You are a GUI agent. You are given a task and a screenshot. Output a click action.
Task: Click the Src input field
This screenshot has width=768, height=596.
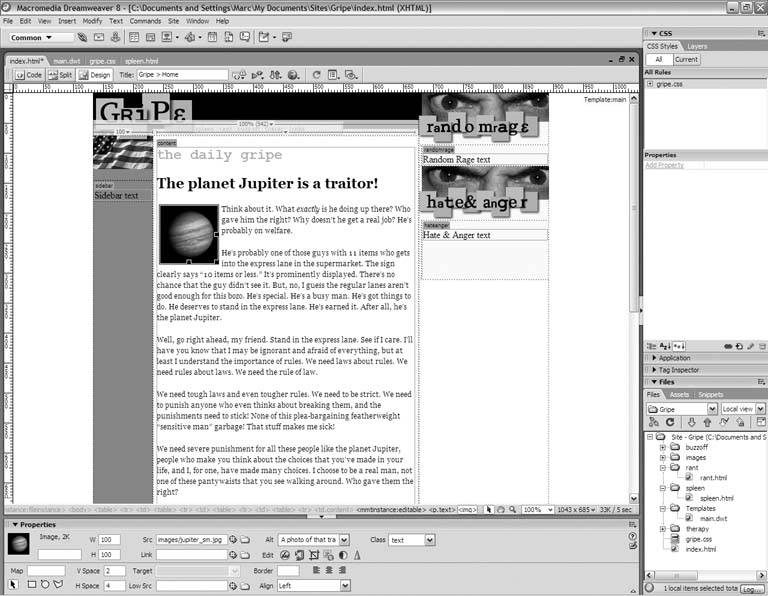[191, 540]
